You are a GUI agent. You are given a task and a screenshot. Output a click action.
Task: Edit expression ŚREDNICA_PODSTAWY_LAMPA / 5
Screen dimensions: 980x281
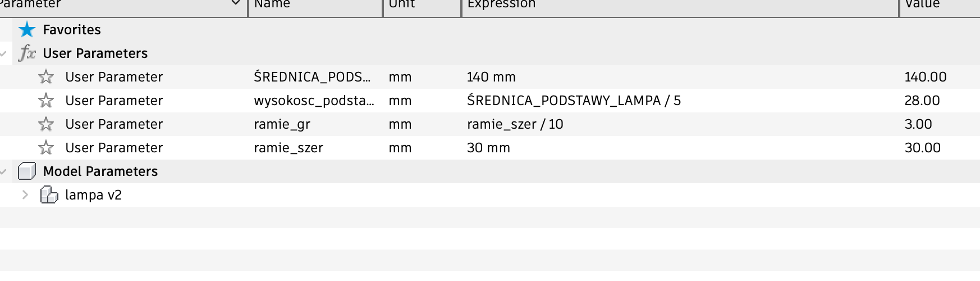680,101
